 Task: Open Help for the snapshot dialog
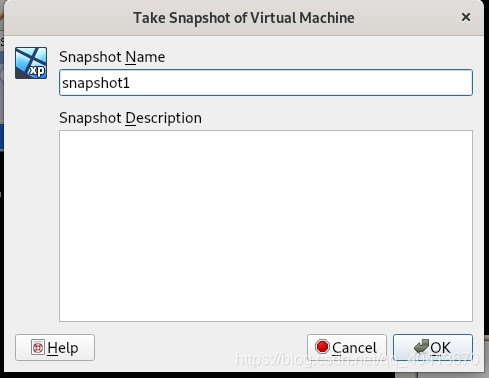pyautogui.click(x=55, y=347)
